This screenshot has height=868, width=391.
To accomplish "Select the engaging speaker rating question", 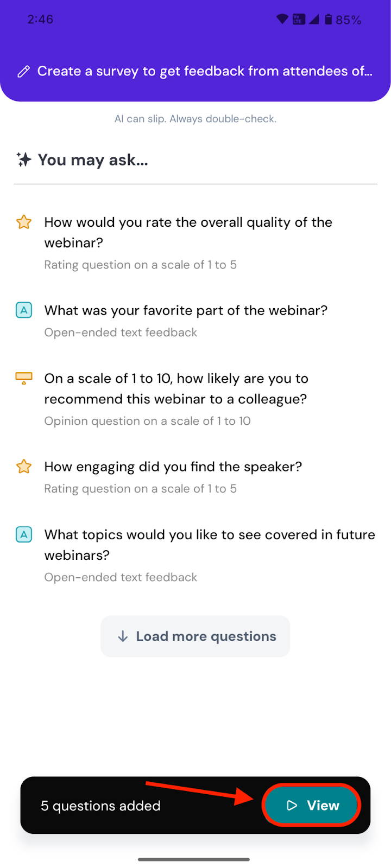I will click(x=173, y=467).
